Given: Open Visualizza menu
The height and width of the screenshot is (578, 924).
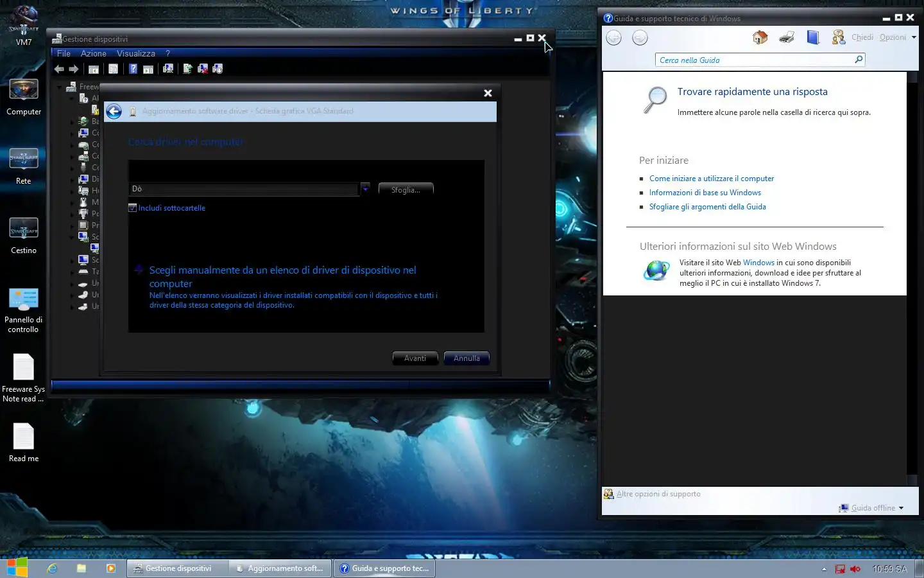Looking at the screenshot, I should point(136,53).
